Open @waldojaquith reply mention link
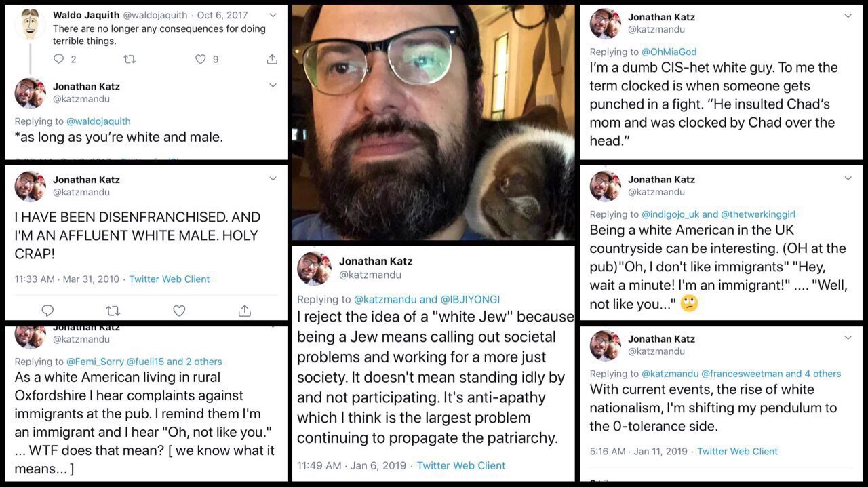The image size is (868, 487). click(98, 121)
